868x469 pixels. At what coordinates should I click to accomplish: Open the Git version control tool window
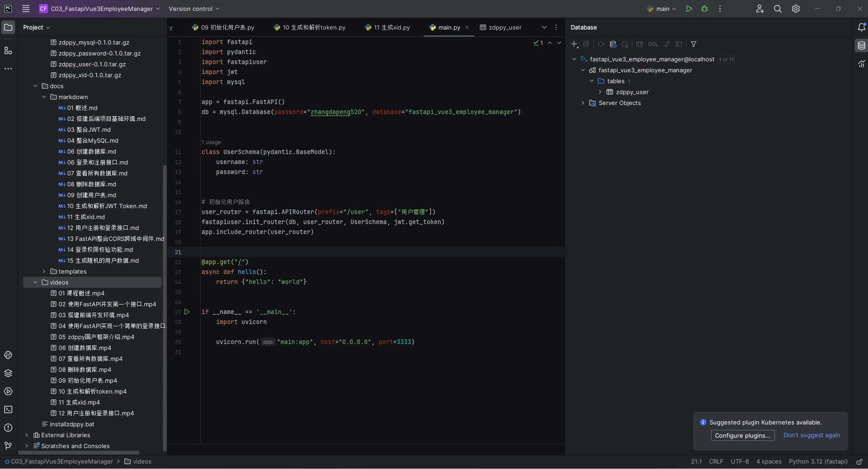tap(8, 446)
